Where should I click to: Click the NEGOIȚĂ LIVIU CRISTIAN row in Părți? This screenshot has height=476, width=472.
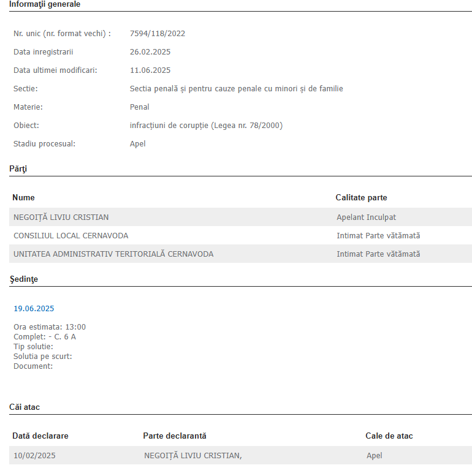click(61, 217)
